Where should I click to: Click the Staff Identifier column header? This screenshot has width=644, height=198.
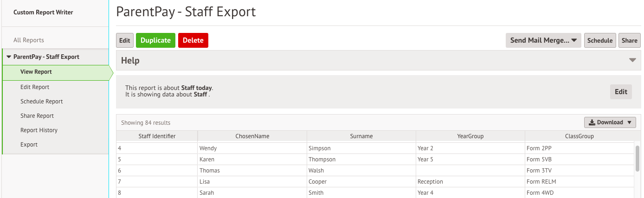point(157,136)
